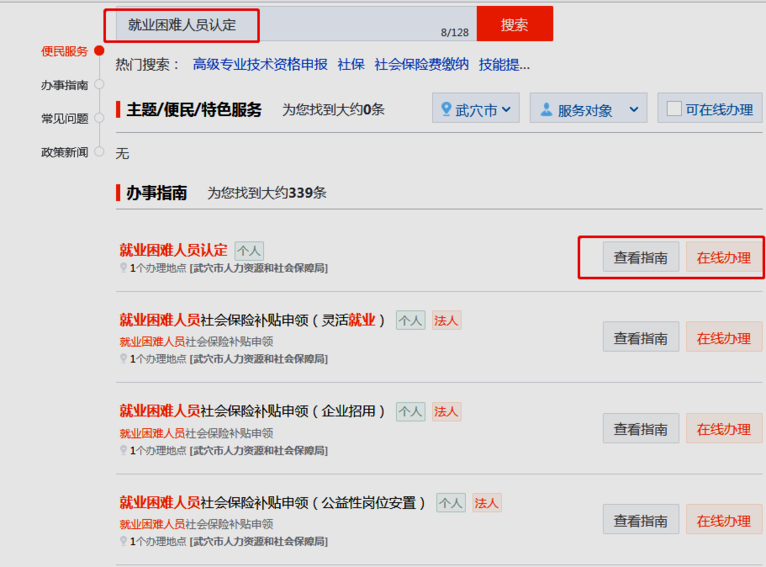Select 办事指南 in side navigation
The width and height of the screenshot is (766, 567).
click(64, 85)
